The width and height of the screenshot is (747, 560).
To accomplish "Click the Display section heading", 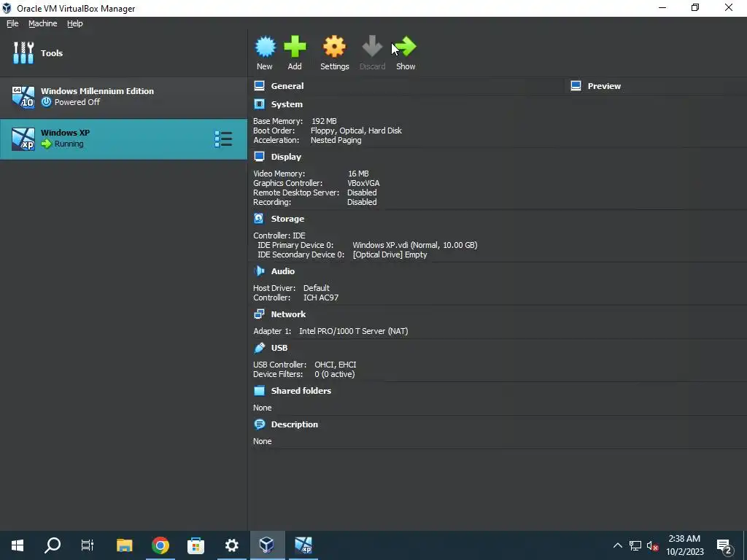I will click(286, 157).
